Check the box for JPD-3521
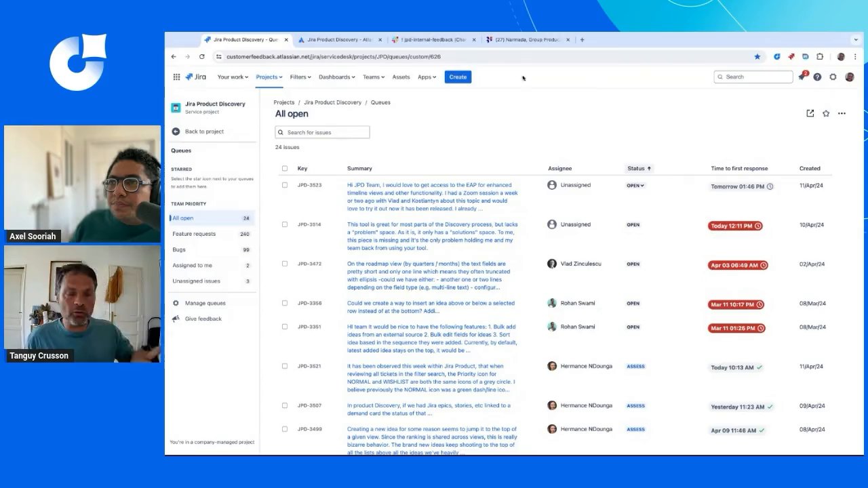The image size is (868, 488). click(284, 366)
